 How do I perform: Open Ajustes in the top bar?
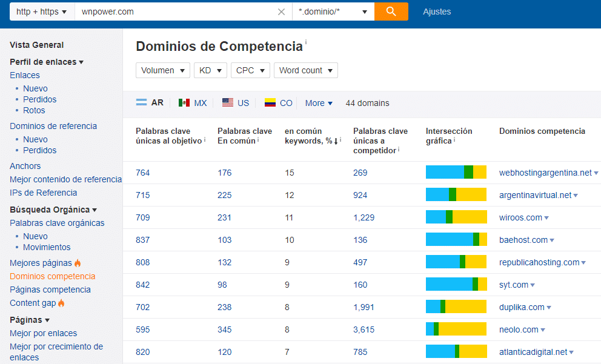437,12
